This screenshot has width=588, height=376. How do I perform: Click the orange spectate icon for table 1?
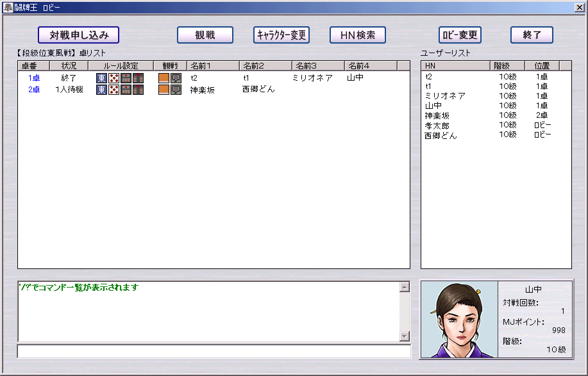pyautogui.click(x=164, y=78)
